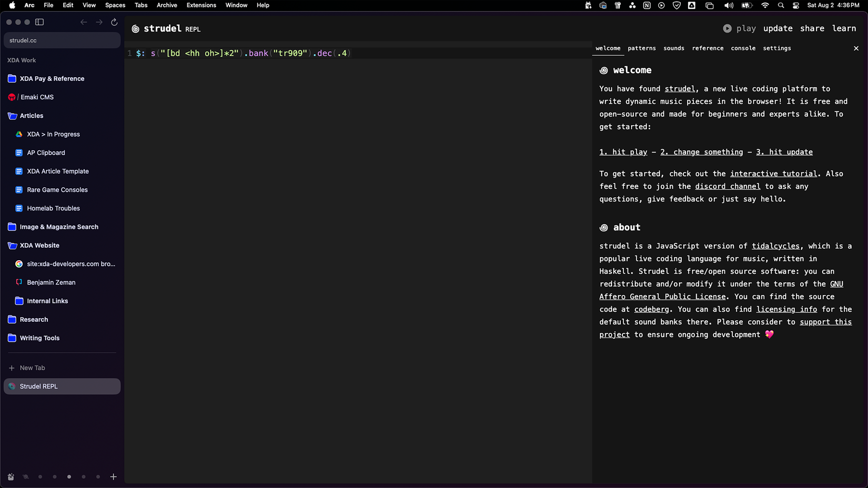
Task: Toggle the Arc sidebar visibility icon
Action: [39, 22]
